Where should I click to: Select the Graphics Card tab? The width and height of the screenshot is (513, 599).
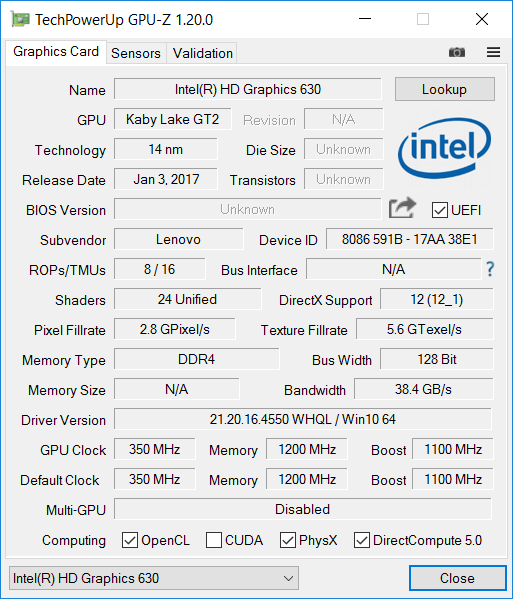pyautogui.click(x=56, y=52)
